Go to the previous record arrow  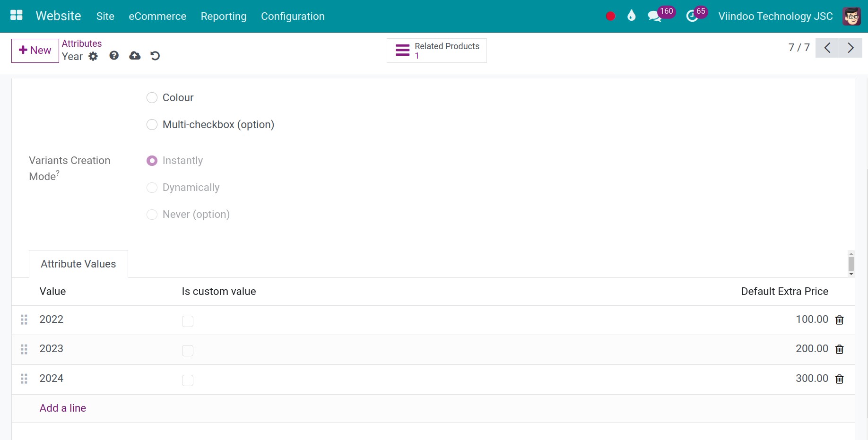pyautogui.click(x=827, y=48)
